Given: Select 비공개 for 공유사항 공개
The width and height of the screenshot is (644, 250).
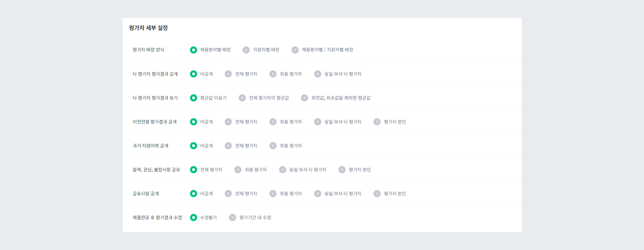Looking at the screenshot, I should tap(194, 193).
